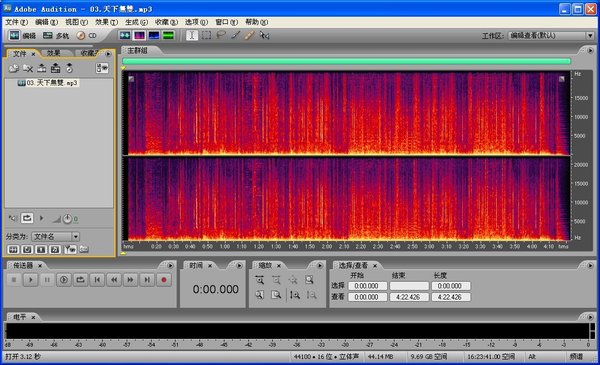Image resolution: width=600 pixels, height=365 pixels.
Task: Open Zoom (缩放) panel flyout menu arrow
Action: 320,265
